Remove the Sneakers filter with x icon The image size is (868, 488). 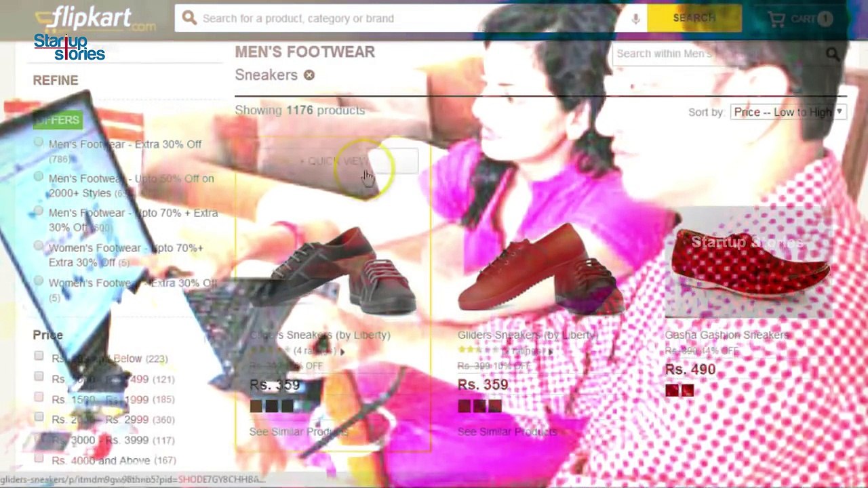(309, 75)
